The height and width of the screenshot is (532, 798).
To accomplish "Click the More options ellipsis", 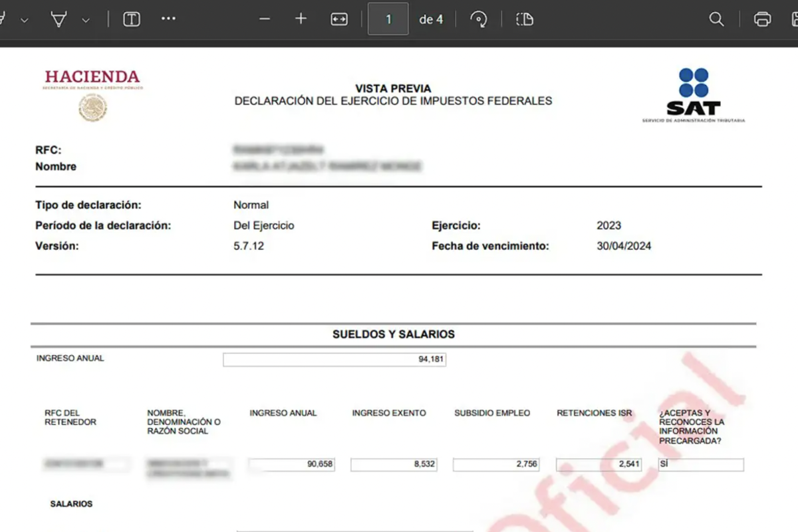I will pyautogui.click(x=168, y=19).
